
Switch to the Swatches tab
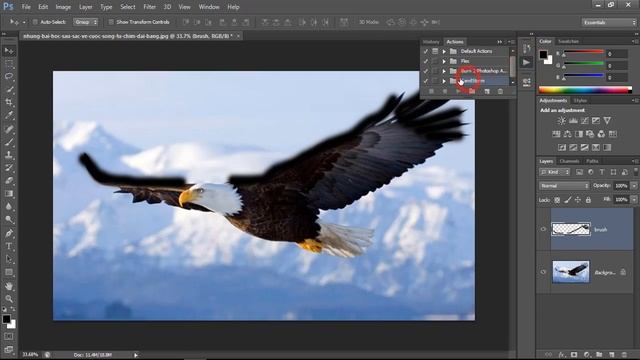pos(568,41)
